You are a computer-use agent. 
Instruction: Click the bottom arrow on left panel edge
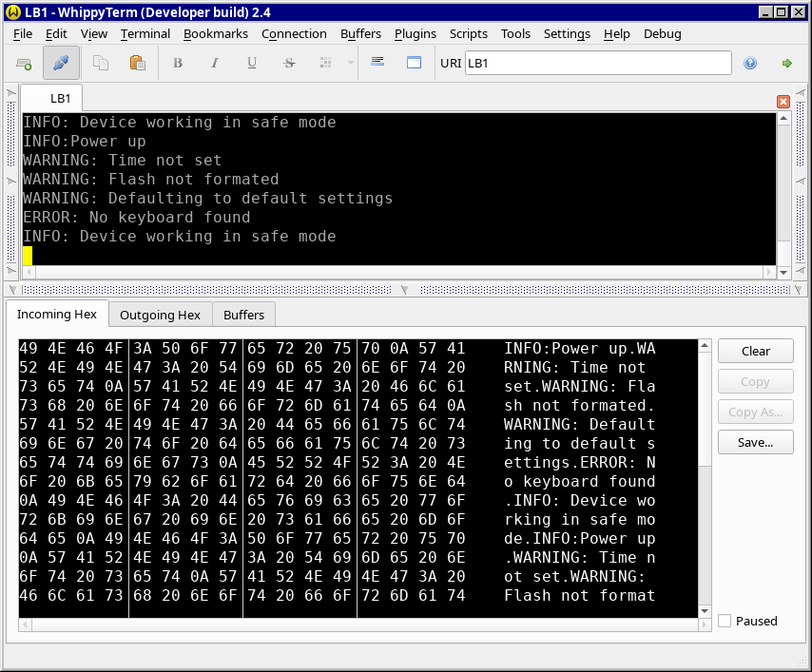pos(11,270)
